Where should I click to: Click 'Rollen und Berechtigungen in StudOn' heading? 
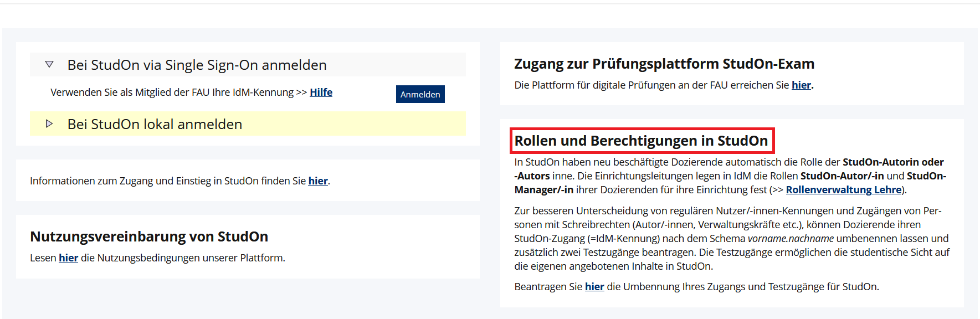click(642, 141)
